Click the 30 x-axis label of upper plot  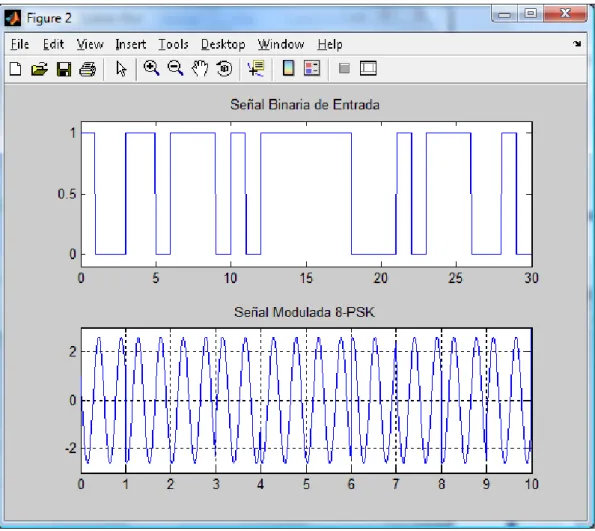[531, 278]
